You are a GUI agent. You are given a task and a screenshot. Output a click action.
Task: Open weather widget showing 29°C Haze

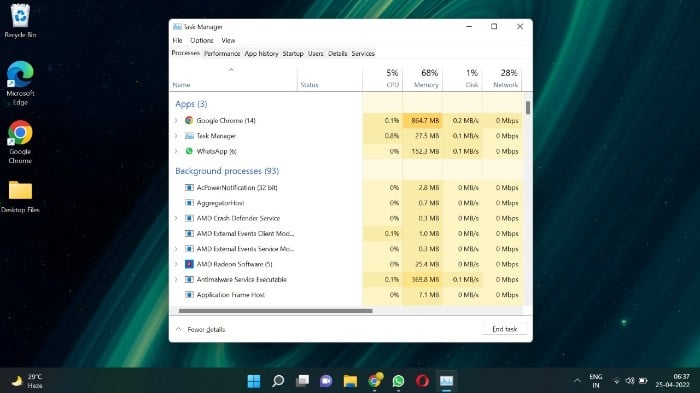[x=27, y=381]
